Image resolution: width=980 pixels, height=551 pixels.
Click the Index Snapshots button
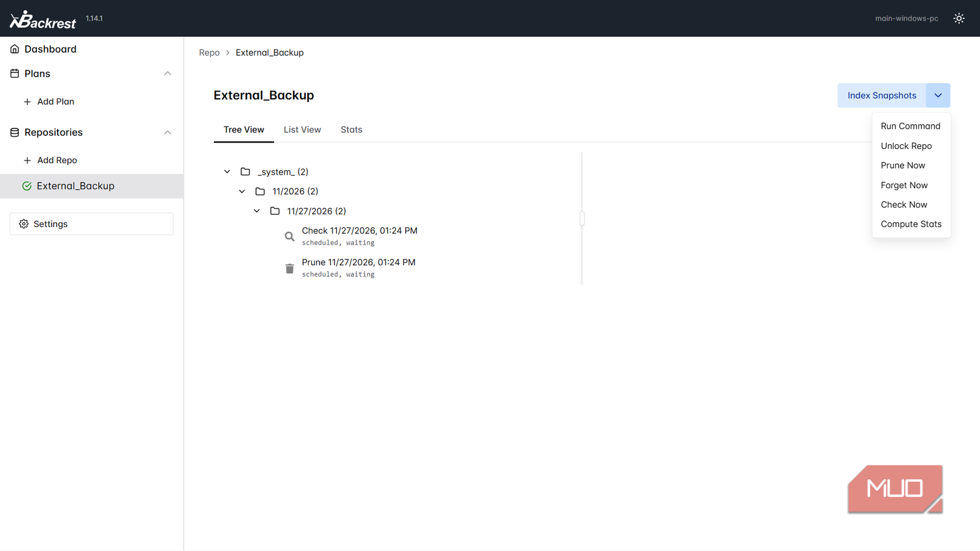pyautogui.click(x=881, y=96)
